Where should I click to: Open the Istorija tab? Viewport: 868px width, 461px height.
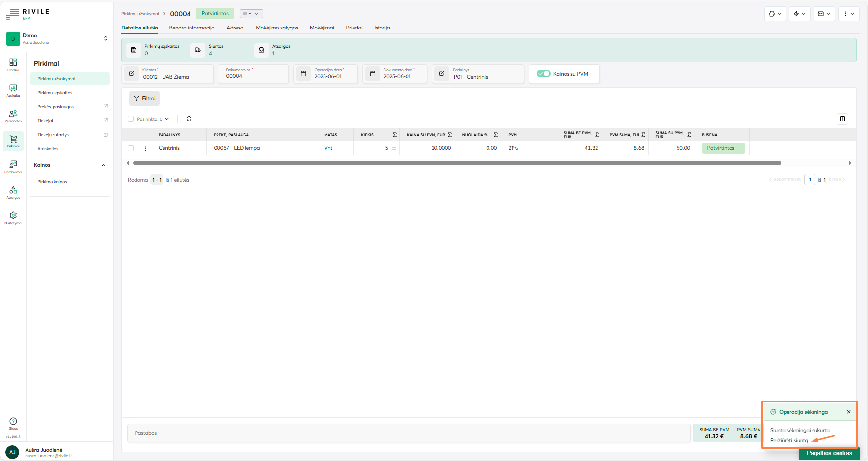pos(382,28)
